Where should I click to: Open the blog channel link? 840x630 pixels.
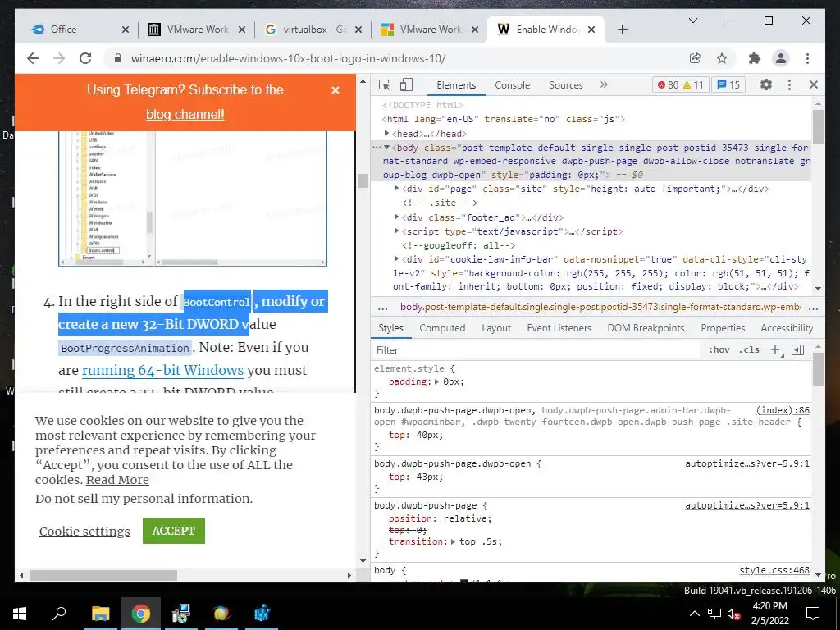[185, 114]
